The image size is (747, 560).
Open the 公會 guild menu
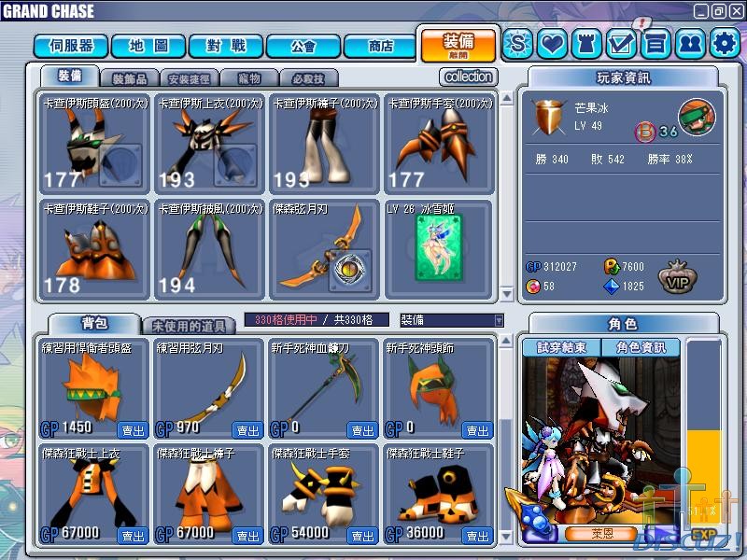303,46
